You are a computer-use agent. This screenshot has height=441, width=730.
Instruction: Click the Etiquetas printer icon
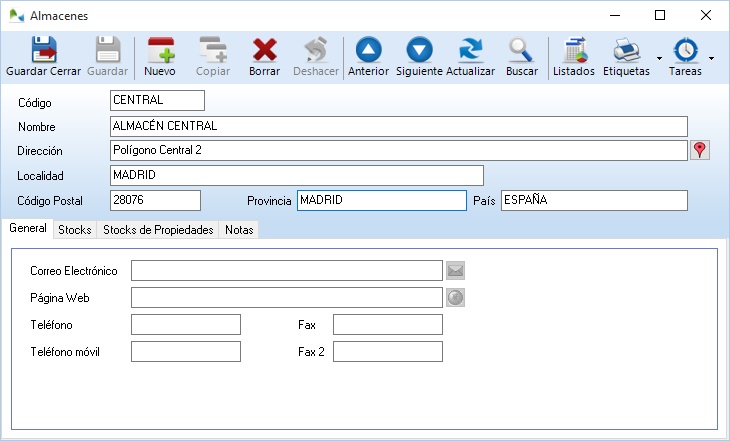point(626,50)
